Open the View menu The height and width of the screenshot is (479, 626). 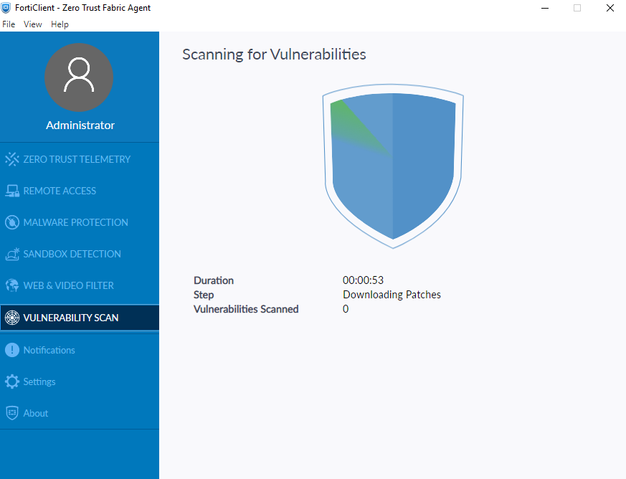click(x=33, y=24)
